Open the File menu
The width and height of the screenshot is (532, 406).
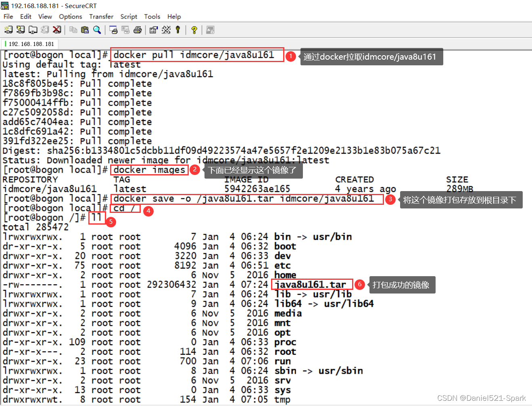8,17
